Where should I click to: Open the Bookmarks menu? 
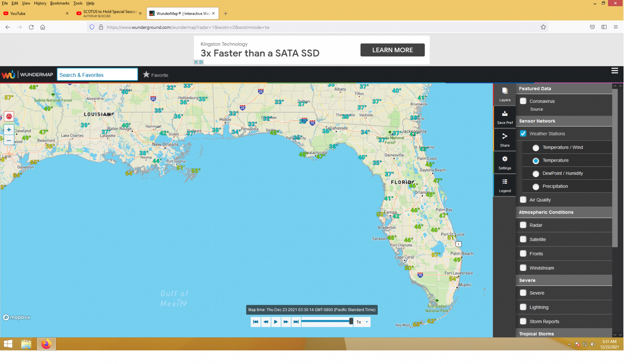pyautogui.click(x=60, y=3)
